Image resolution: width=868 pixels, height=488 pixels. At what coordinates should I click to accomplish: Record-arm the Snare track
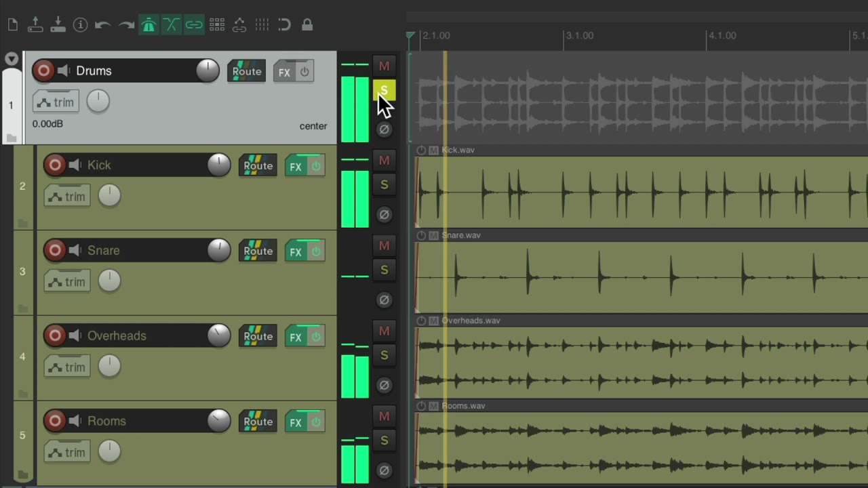pyautogui.click(x=55, y=250)
